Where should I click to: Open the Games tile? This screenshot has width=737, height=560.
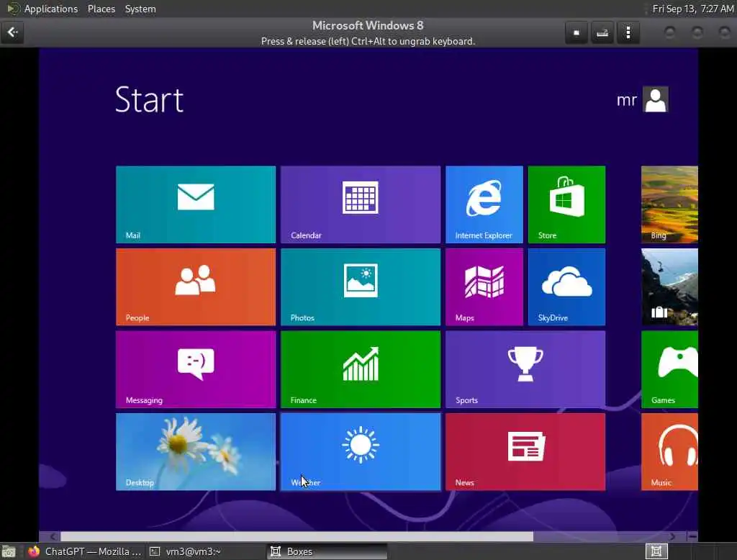(x=670, y=369)
